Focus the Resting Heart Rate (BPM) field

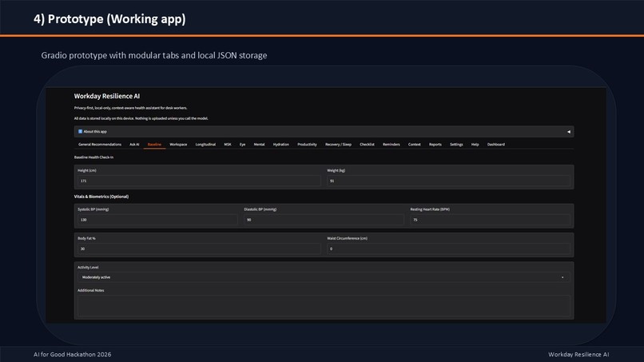tap(490, 220)
